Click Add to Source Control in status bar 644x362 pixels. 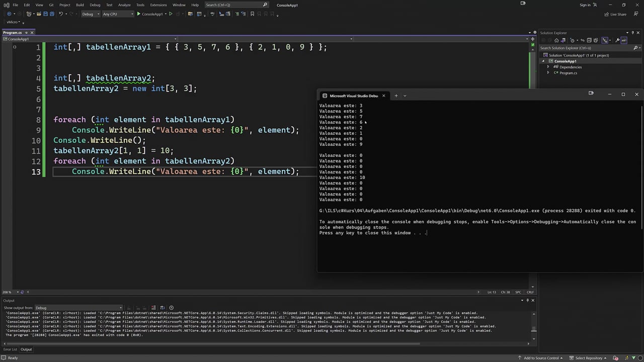(x=541, y=358)
